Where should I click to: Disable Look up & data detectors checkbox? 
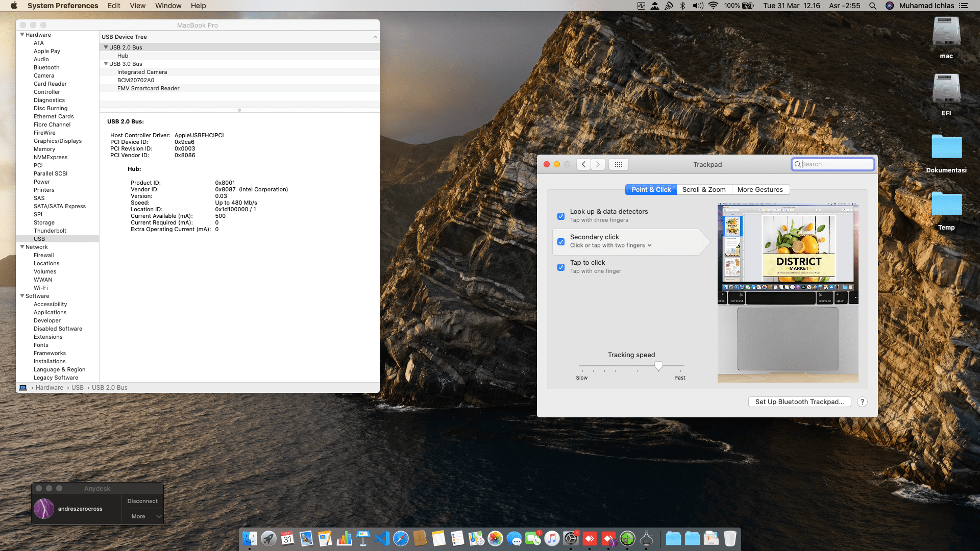point(561,216)
